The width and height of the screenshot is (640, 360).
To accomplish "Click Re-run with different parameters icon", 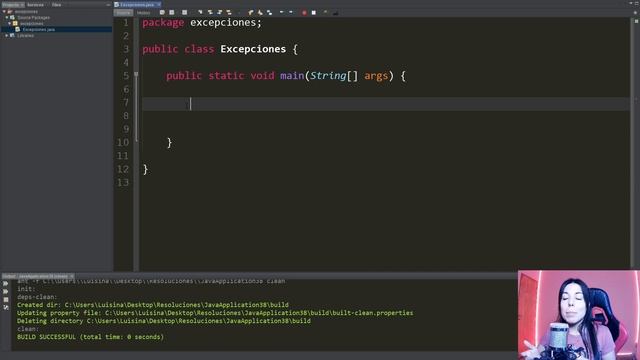I will 6,291.
